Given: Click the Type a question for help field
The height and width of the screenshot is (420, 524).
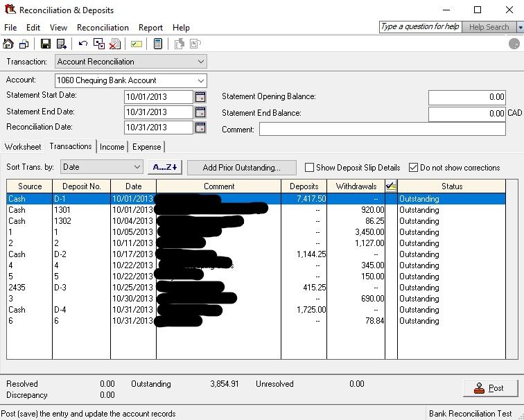Looking at the screenshot, I should tap(421, 27).
